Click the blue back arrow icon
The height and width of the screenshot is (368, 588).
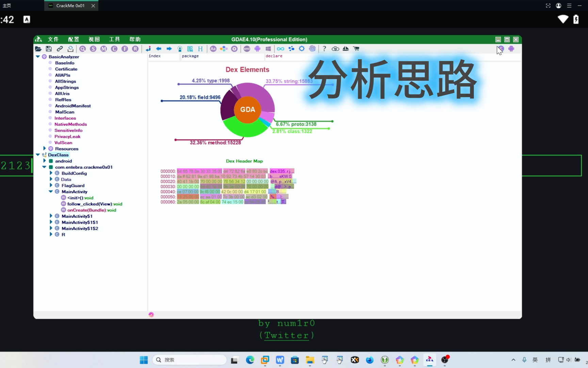click(x=159, y=49)
